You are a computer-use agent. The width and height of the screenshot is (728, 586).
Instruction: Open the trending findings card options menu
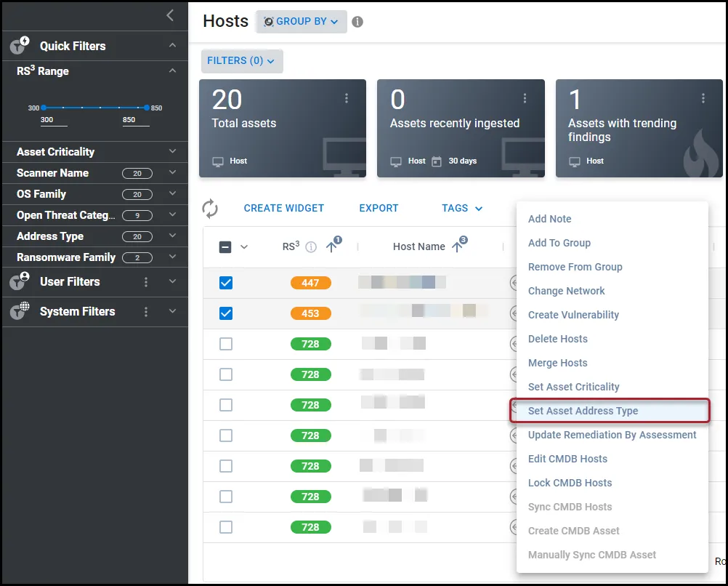703,98
